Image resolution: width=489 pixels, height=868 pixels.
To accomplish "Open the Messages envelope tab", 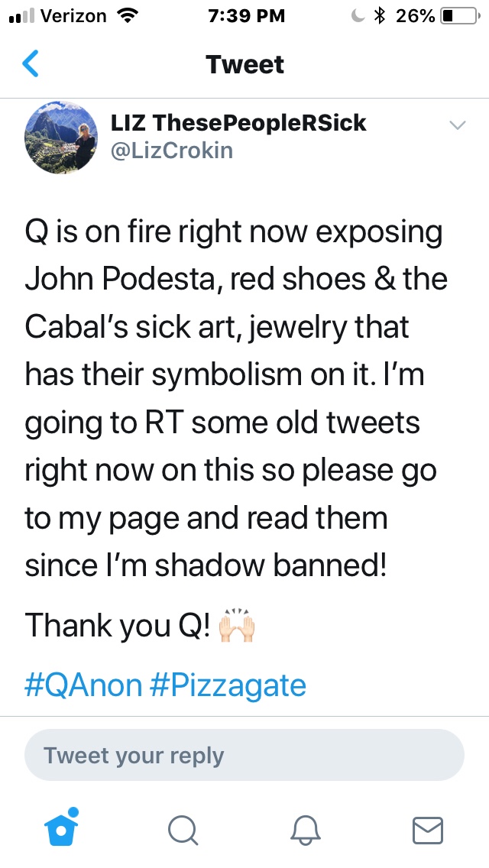I will (x=427, y=829).
